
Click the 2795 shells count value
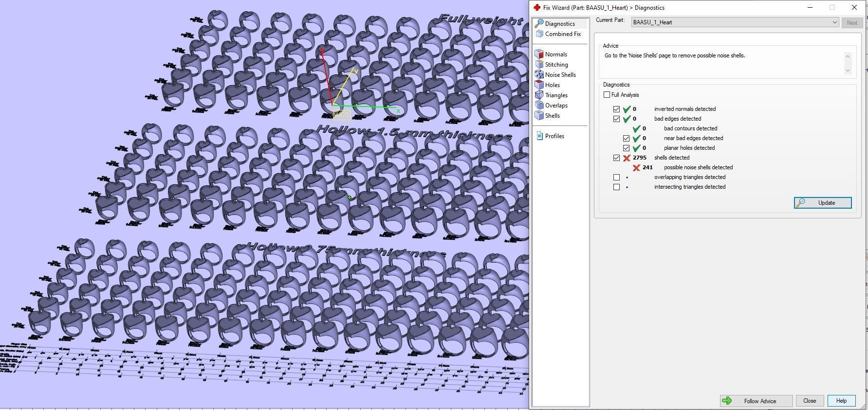[x=640, y=158]
